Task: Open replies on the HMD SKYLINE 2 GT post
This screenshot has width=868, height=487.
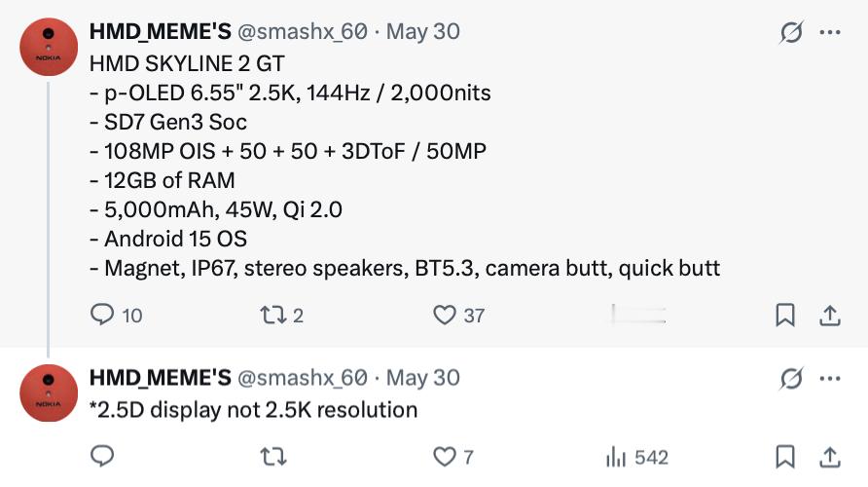Action: (116, 315)
